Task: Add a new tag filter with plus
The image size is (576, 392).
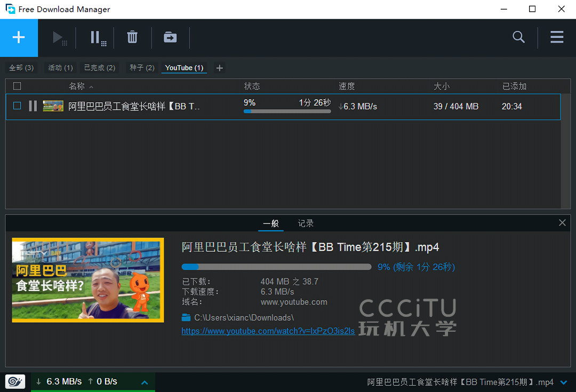Action: (x=219, y=68)
